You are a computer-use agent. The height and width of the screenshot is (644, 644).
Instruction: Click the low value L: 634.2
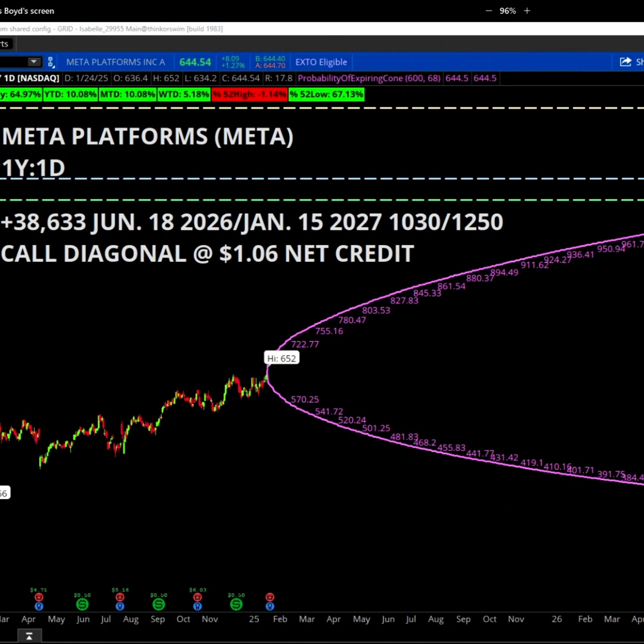click(200, 78)
